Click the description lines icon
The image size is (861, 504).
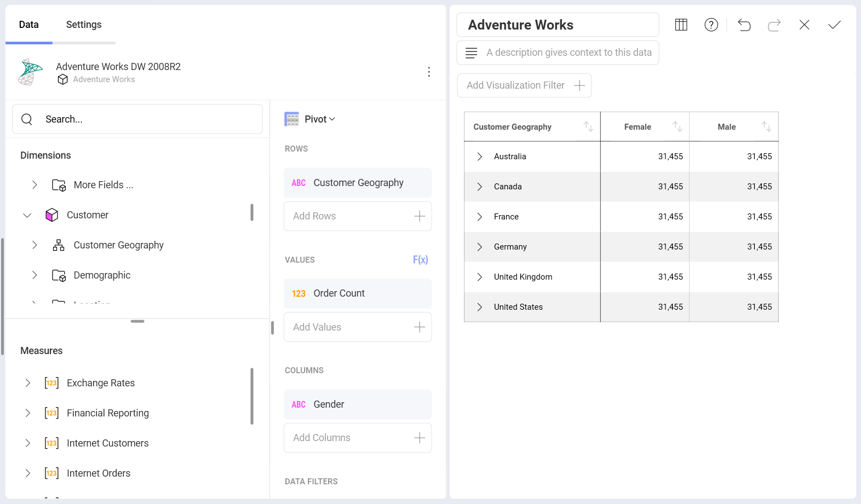(471, 53)
